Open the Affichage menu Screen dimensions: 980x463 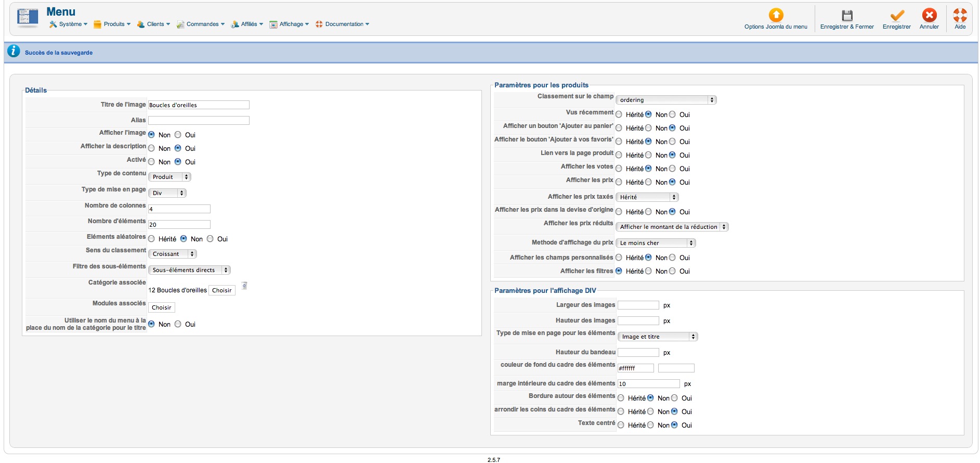pos(289,24)
